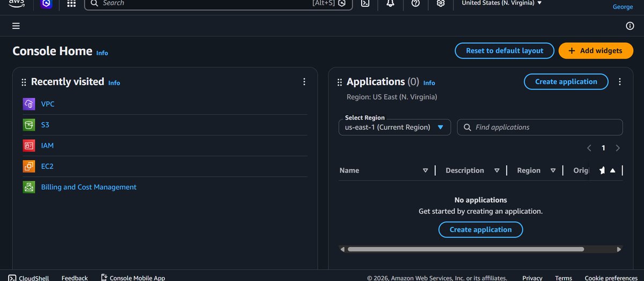Click the Add widgets button

coord(595,50)
